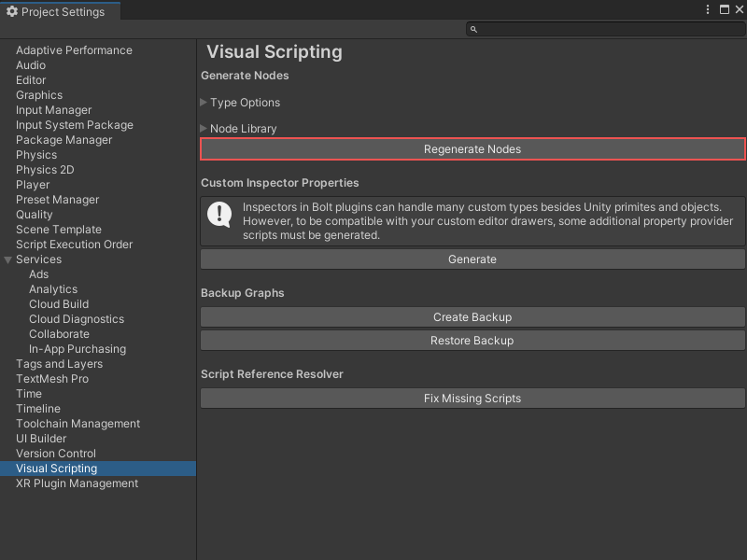Run Fix Missing Scripts

[x=472, y=399]
